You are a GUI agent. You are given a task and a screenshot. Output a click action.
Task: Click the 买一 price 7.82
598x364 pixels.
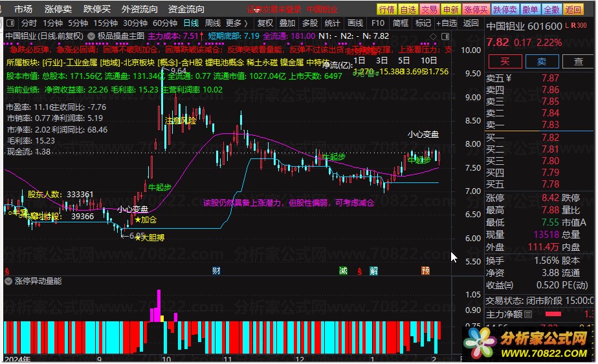[x=550, y=138]
